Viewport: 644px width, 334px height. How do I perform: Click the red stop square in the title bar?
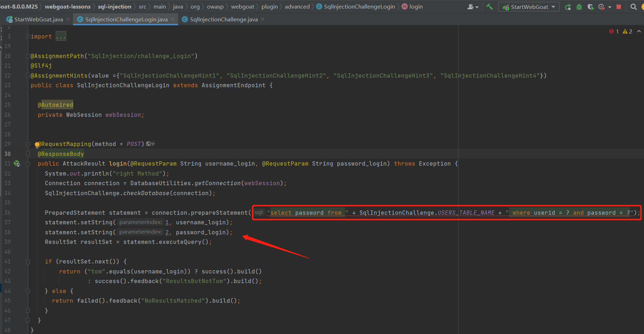tap(619, 6)
